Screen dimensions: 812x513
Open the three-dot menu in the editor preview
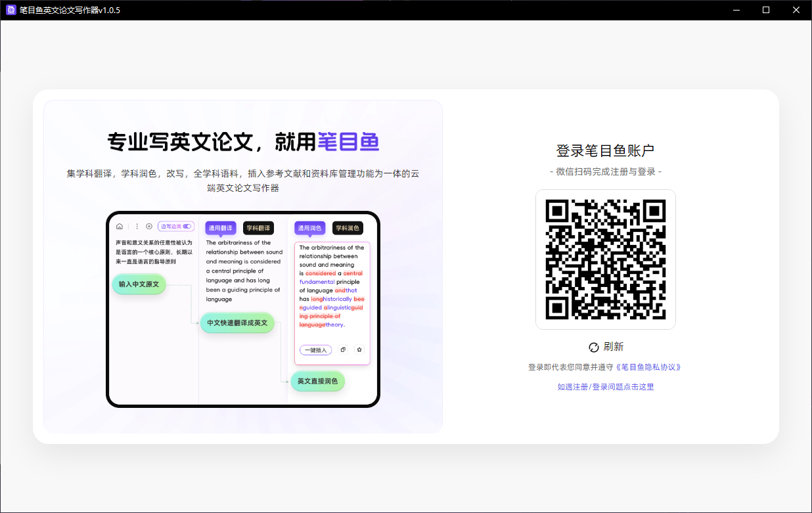click(x=136, y=225)
